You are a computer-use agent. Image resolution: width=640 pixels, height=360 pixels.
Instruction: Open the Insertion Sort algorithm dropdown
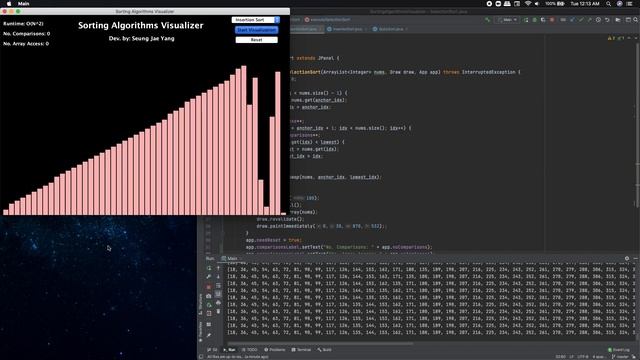[x=256, y=20]
